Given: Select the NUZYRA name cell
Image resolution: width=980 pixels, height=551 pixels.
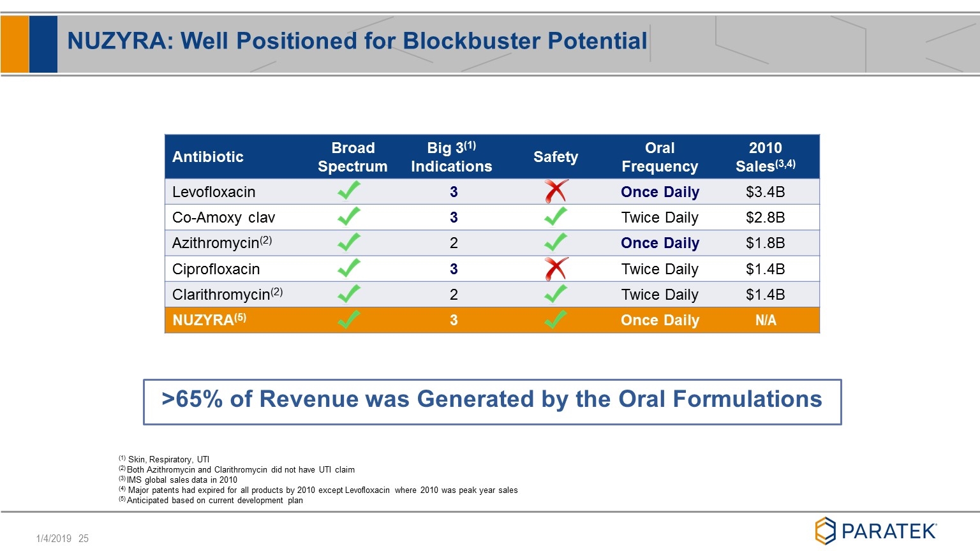Looking at the screenshot, I should (209, 320).
